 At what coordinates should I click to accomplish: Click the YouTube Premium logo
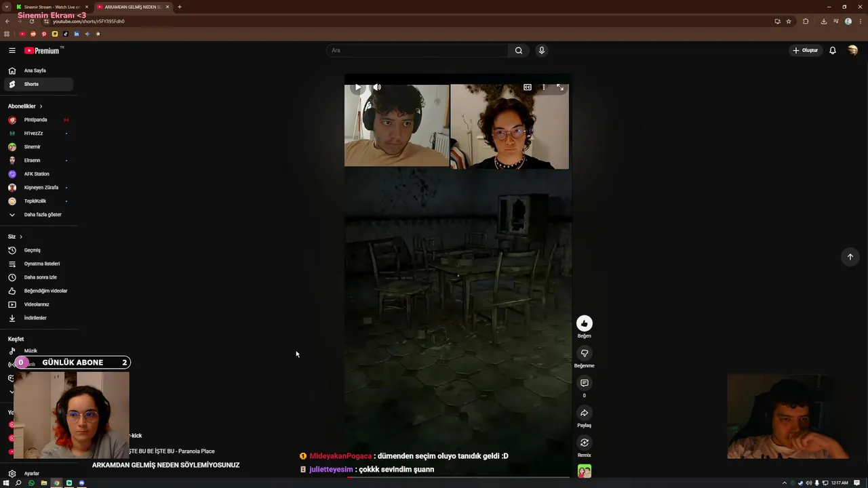[x=42, y=50]
